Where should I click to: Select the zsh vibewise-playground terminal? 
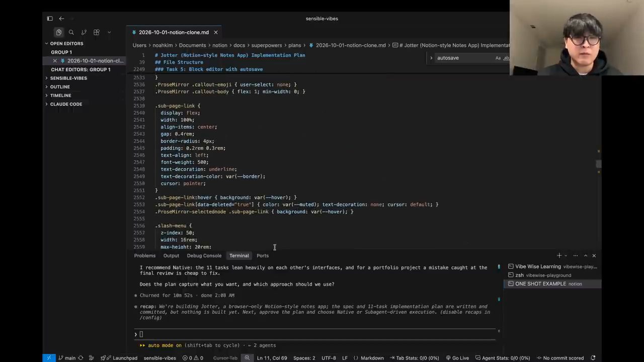(x=552, y=275)
